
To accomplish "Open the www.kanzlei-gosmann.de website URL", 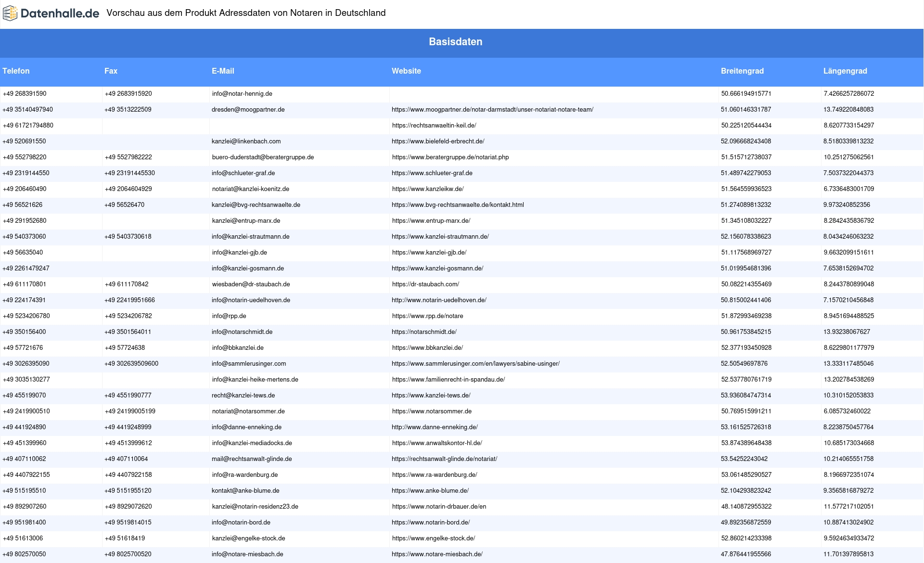I will 437,269.
